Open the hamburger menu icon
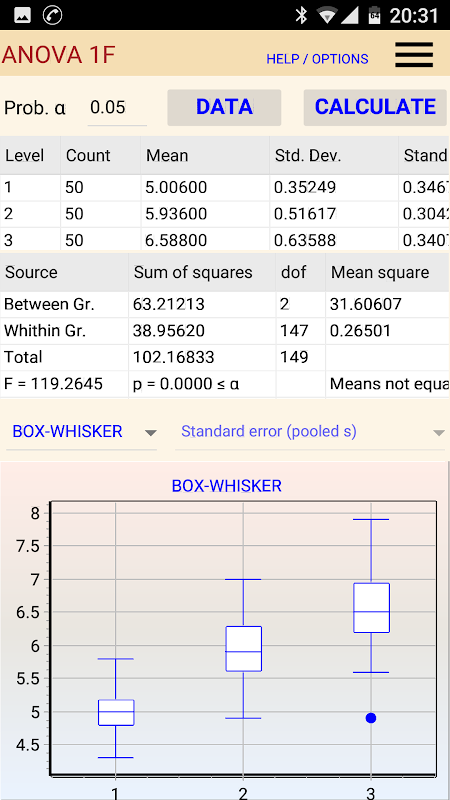450x800 pixels. coord(414,55)
